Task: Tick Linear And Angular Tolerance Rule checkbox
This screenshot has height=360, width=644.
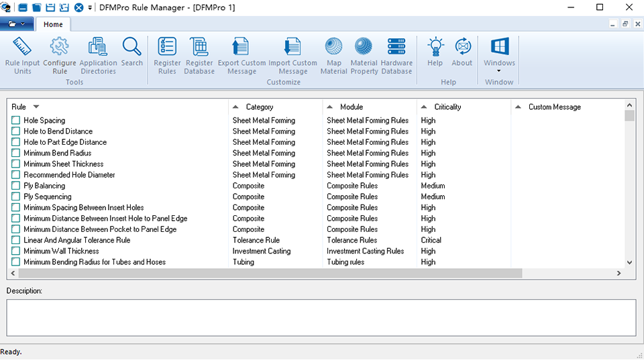Action: [15, 240]
